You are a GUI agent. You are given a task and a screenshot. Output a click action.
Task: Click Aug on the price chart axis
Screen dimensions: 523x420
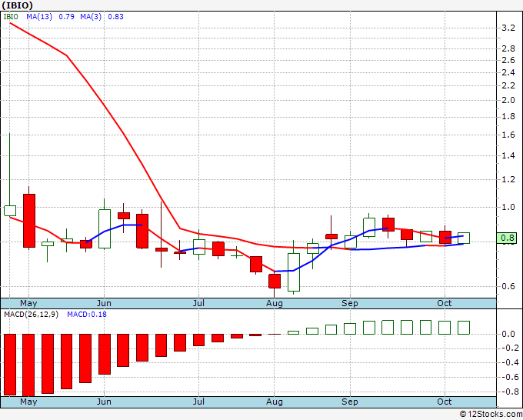274,303
